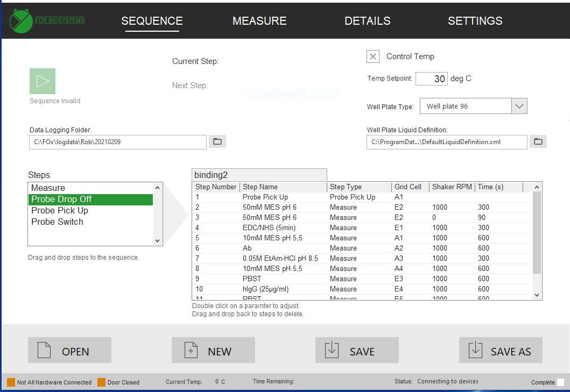Click the orange Door Closed status indicator
The width and height of the screenshot is (570, 392).
[x=101, y=382]
